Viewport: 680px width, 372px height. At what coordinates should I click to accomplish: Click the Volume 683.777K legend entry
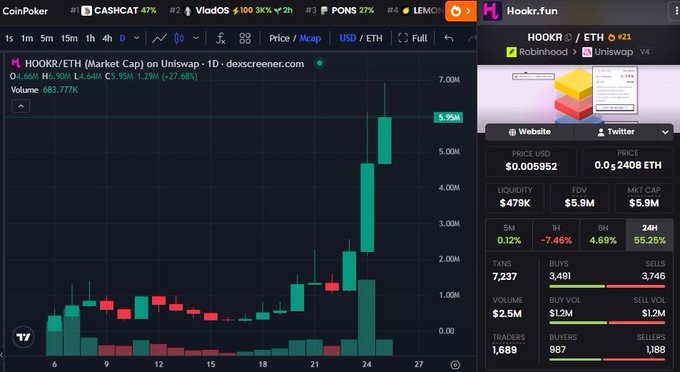(44, 90)
